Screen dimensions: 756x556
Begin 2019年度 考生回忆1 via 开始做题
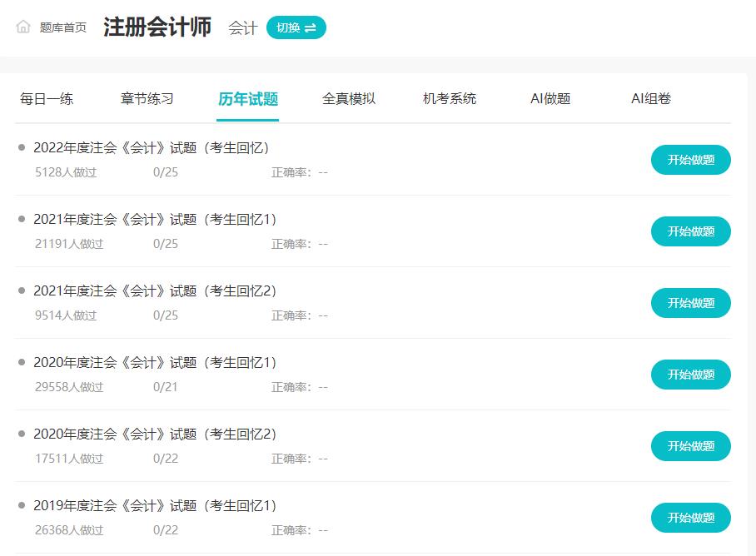690,518
